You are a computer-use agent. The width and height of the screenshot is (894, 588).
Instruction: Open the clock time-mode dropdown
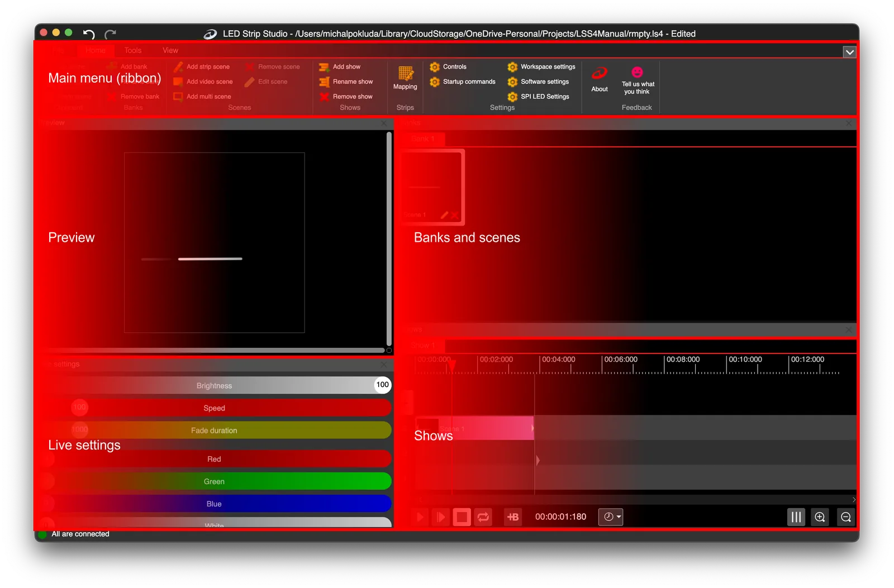click(611, 517)
